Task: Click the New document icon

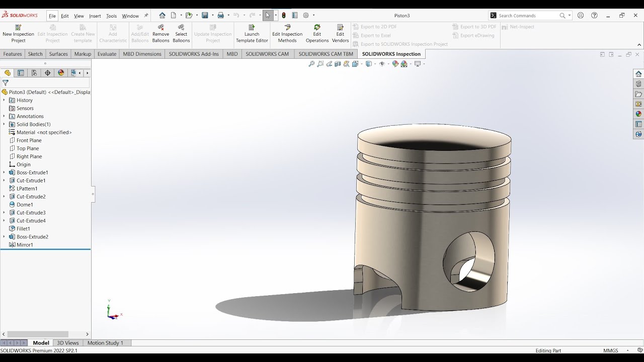Action: 174,16
